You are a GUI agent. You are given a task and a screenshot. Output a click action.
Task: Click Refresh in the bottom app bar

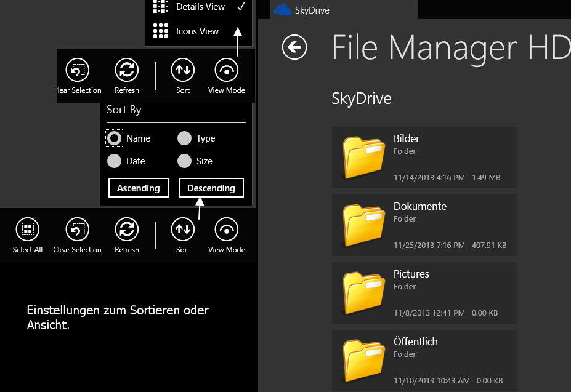point(127,235)
